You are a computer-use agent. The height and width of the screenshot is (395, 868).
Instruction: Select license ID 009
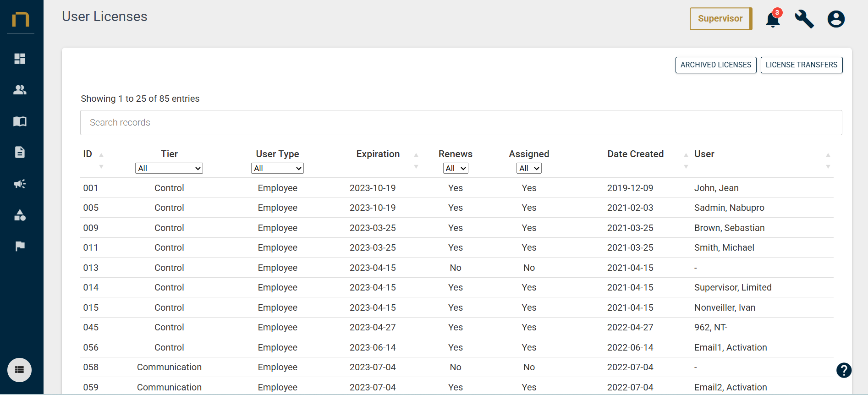pyautogui.click(x=91, y=228)
